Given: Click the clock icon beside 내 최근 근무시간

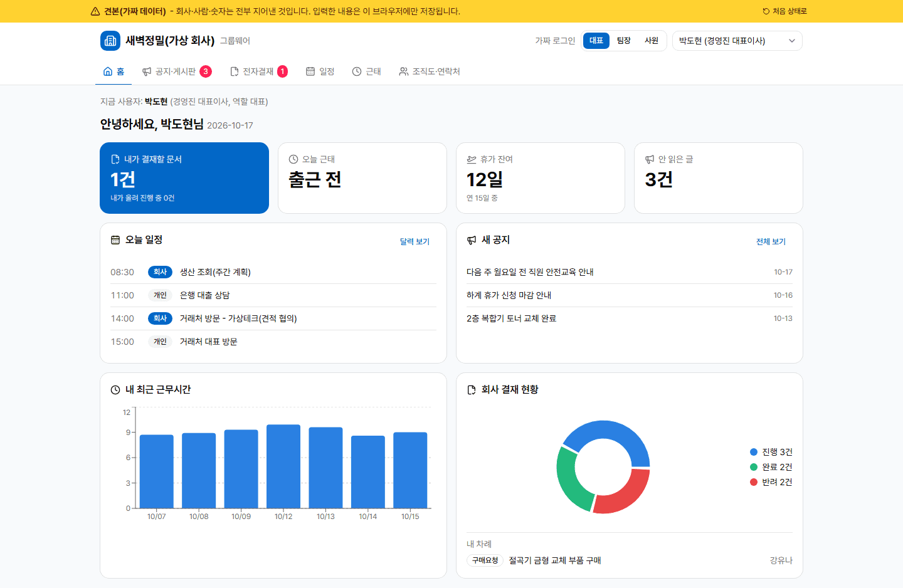Looking at the screenshot, I should point(115,390).
